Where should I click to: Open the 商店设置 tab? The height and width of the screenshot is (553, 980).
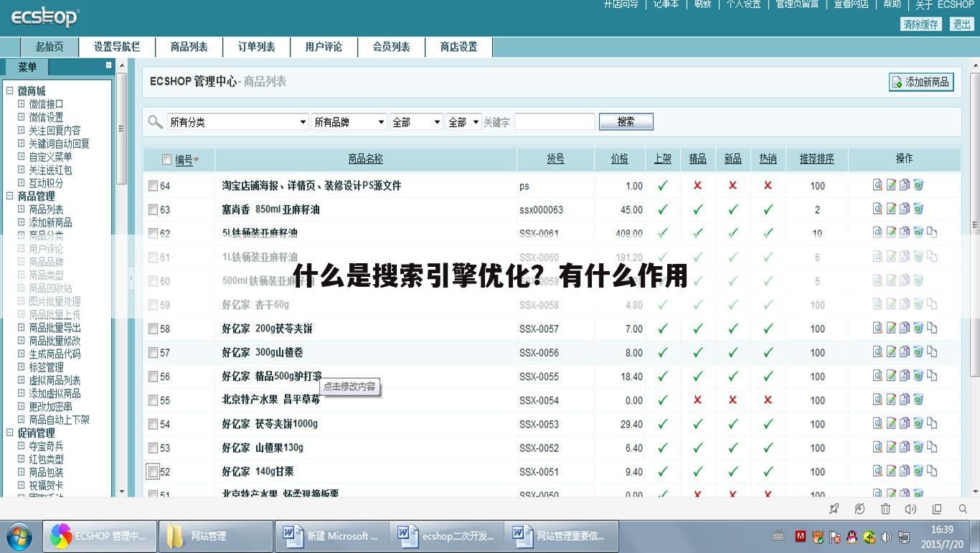[x=459, y=47]
